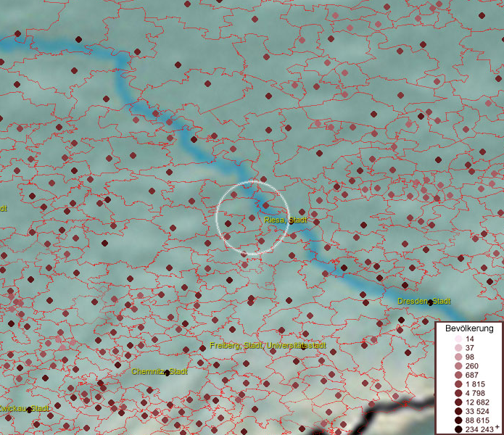
Task: Click the legend value text 98
Action: (470, 357)
